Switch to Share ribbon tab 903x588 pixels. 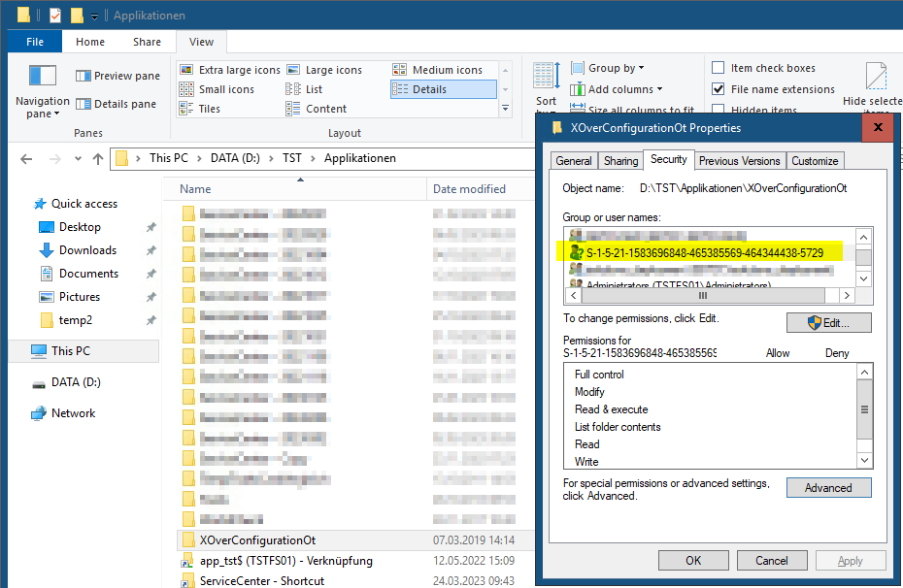point(147,42)
